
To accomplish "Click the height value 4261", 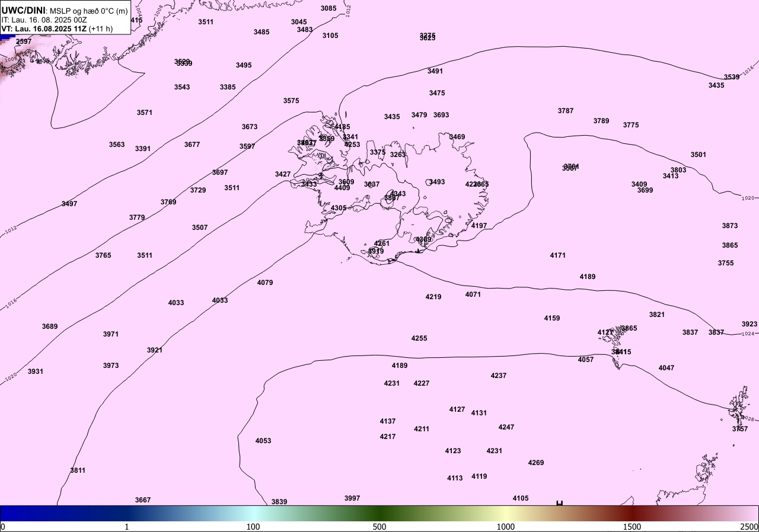I will (382, 243).
